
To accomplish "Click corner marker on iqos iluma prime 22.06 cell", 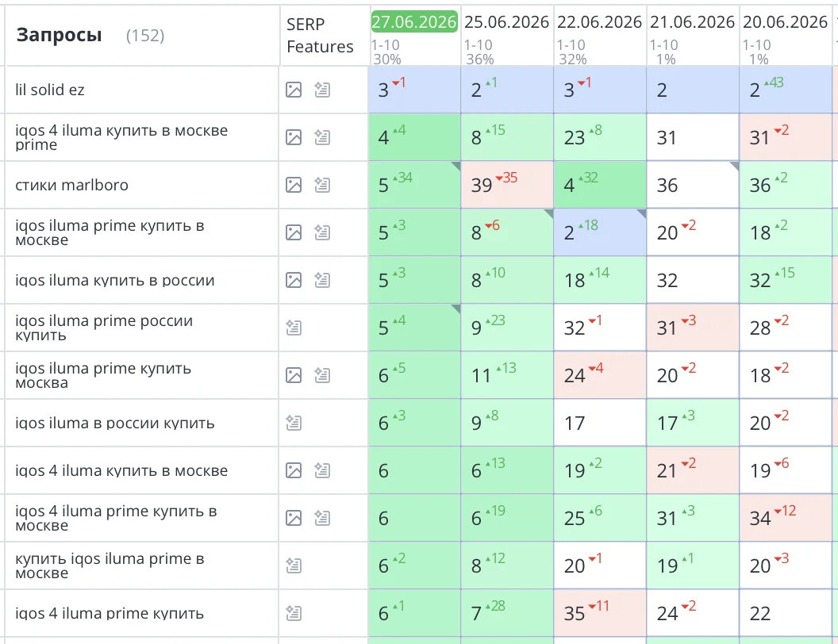I will click(641, 213).
